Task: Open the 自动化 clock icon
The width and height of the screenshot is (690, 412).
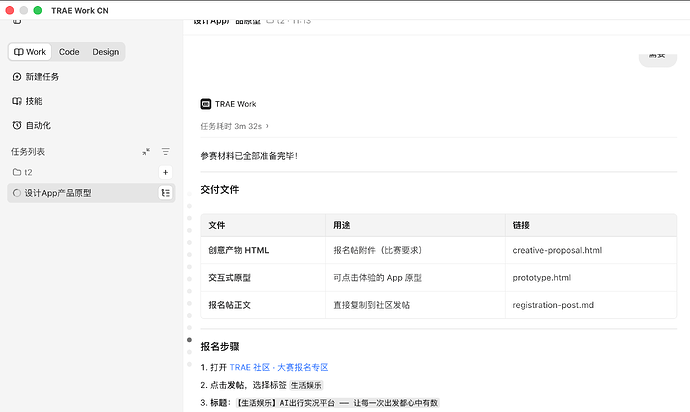Action: tap(17, 125)
